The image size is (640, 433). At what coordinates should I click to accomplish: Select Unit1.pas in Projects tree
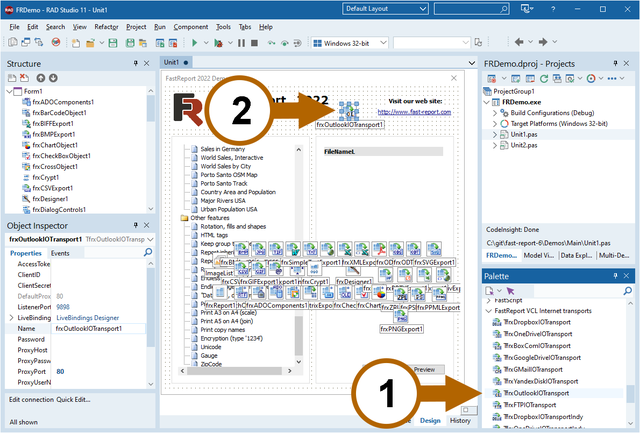click(524, 134)
